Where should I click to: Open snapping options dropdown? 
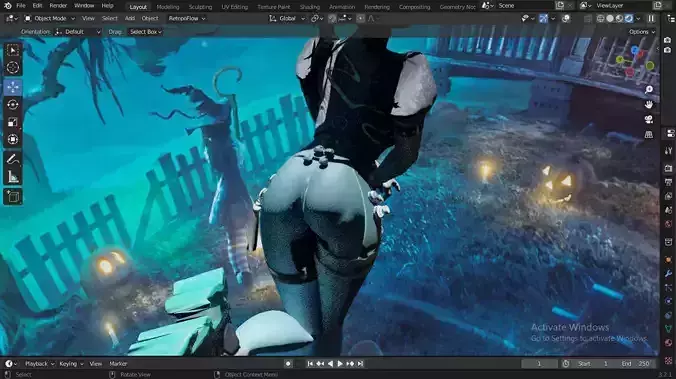point(345,19)
